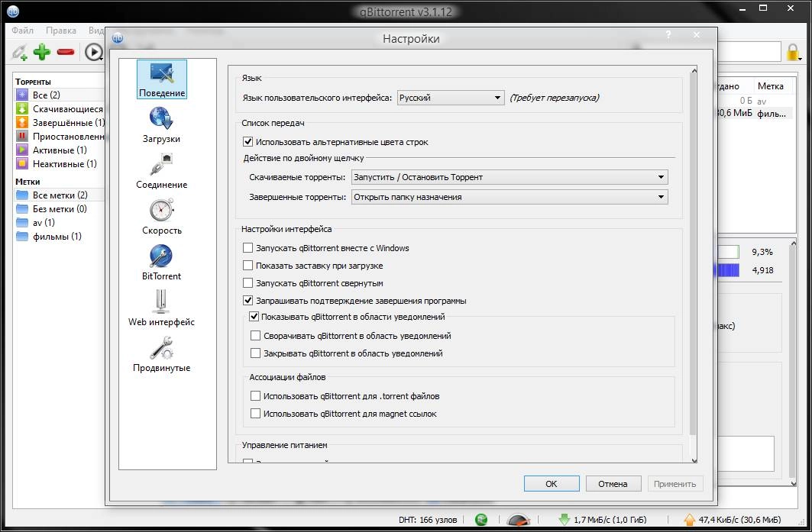Viewport: 812px width, 532px height.
Task: Click the green connection status icon
Action: pos(481,520)
